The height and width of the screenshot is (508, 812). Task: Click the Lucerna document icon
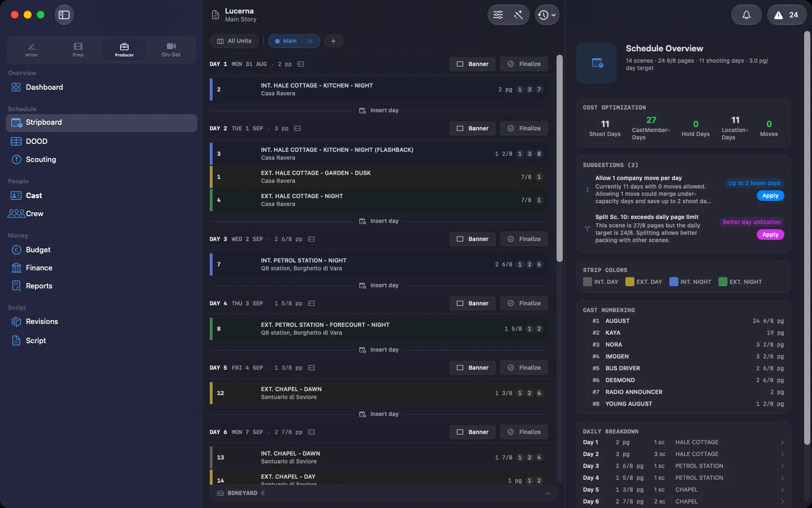tap(215, 15)
